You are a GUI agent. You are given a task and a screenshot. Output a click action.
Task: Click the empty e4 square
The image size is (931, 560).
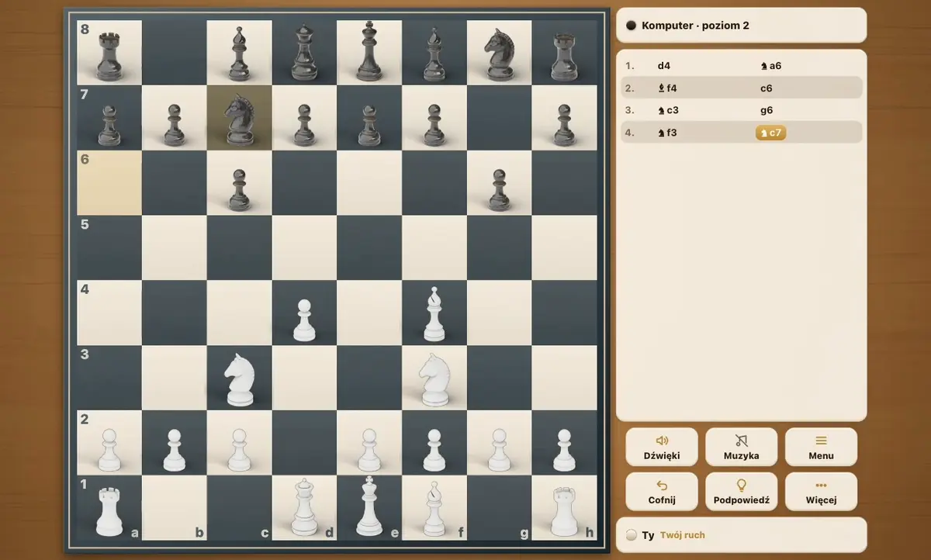[369, 313]
